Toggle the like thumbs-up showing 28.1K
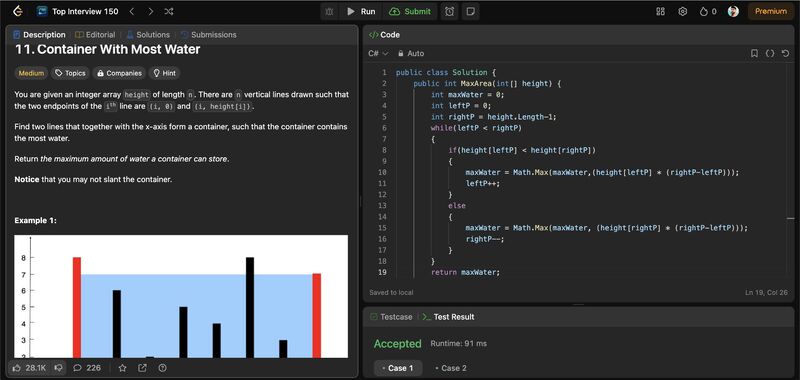 (29, 368)
